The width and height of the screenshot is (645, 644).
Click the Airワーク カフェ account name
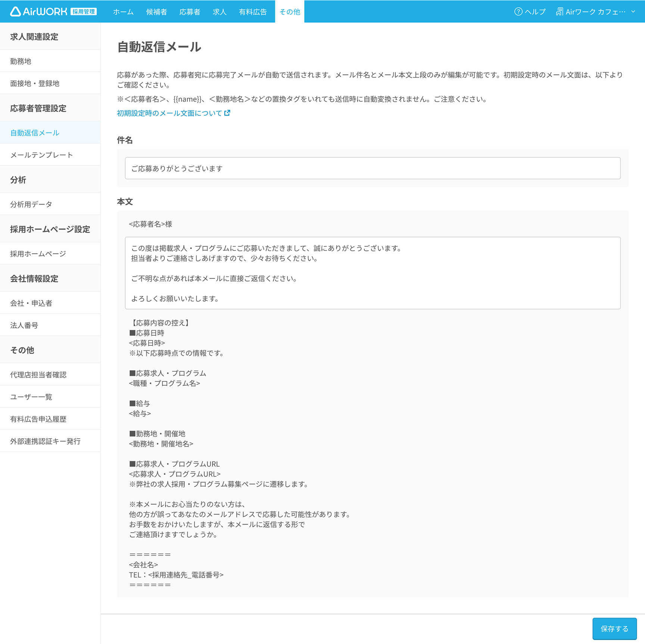coord(595,12)
